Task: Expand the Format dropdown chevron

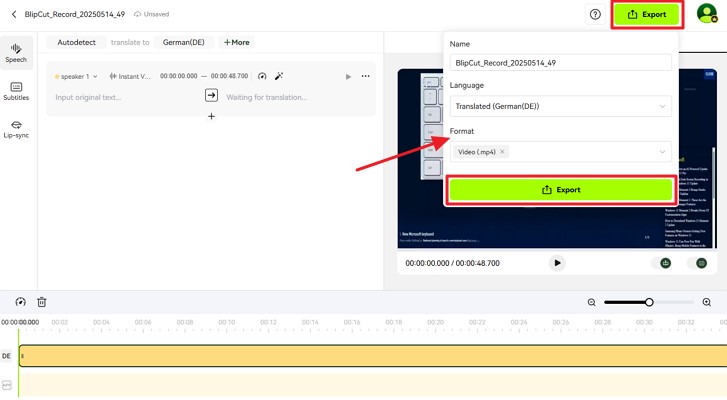Action: [x=662, y=152]
